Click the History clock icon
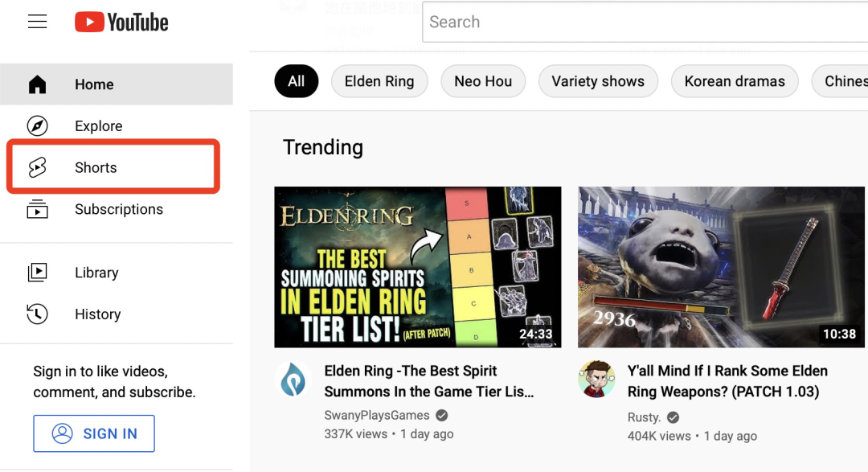This screenshot has height=472, width=868. [x=38, y=314]
